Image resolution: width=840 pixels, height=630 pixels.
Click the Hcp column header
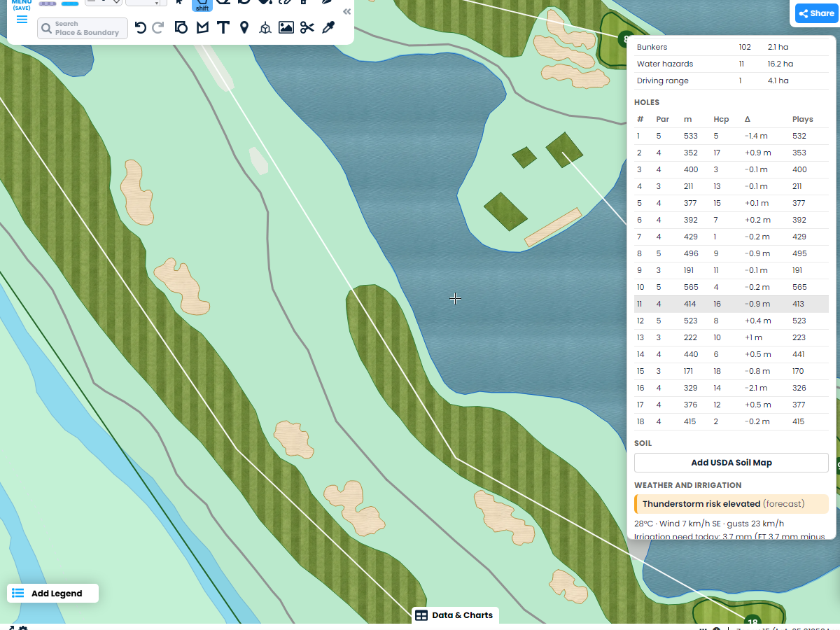721,119
